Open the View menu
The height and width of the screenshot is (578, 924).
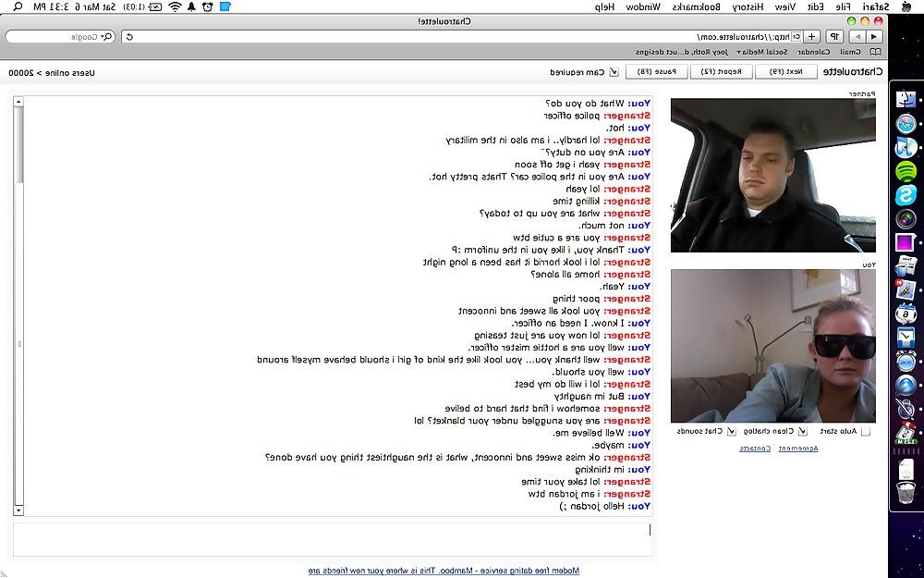click(784, 6)
